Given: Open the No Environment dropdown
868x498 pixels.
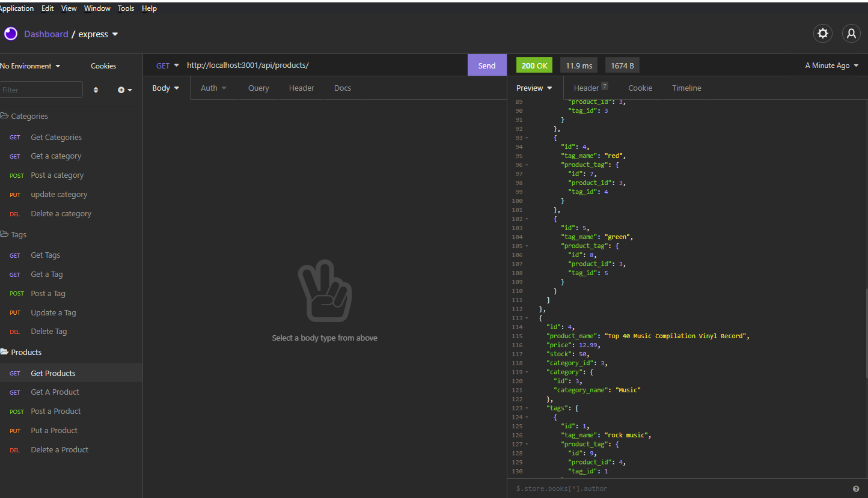Looking at the screenshot, I should click(30, 65).
